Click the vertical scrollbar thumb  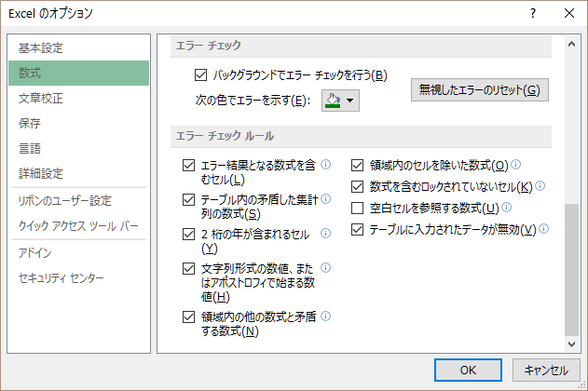(x=571, y=270)
